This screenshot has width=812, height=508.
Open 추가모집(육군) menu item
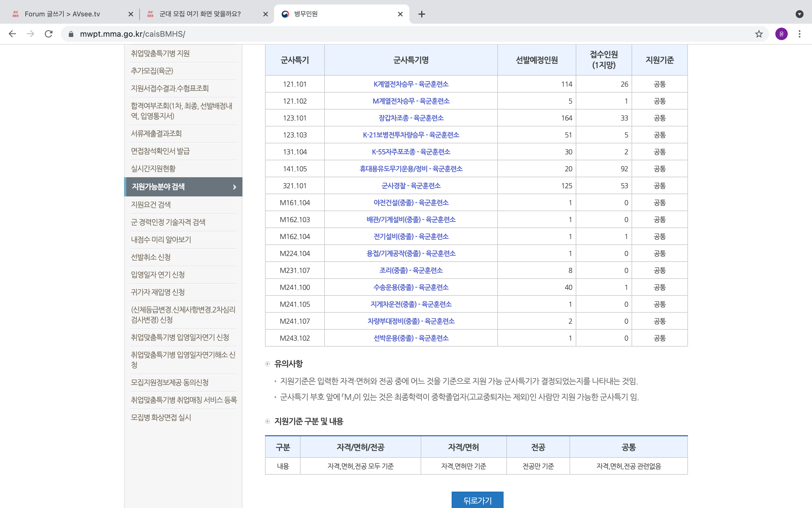pos(152,71)
